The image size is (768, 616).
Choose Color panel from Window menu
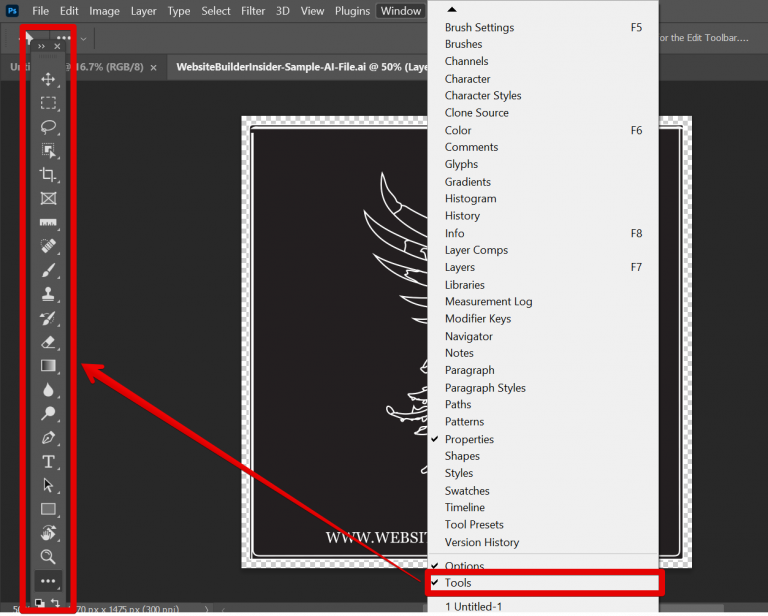[x=543, y=130]
